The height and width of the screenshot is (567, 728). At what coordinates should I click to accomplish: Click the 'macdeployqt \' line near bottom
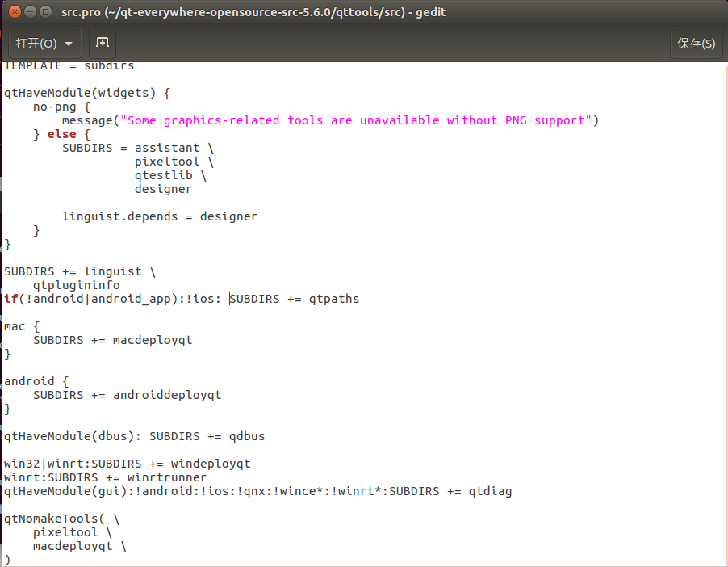tap(80, 546)
